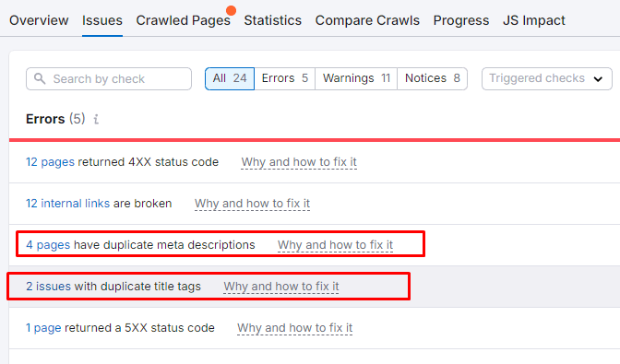Click the magnifier search icon
620x364 pixels.
40,78
